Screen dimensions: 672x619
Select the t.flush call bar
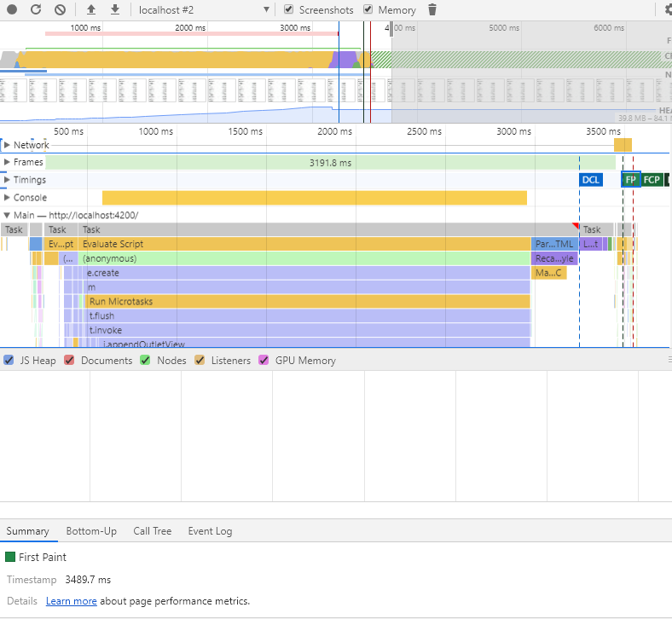308,315
